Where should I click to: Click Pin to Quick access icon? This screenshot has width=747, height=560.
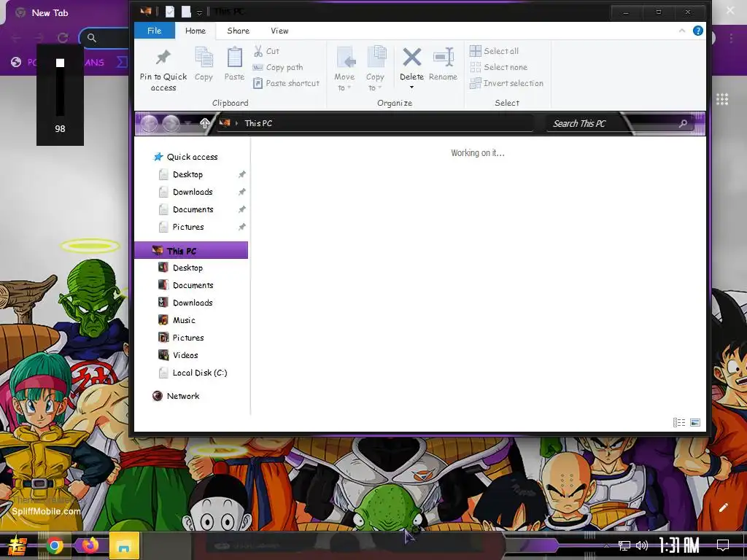163,58
